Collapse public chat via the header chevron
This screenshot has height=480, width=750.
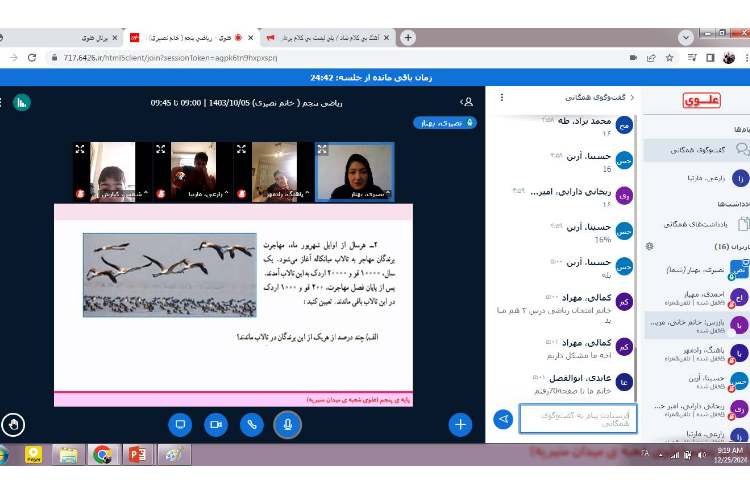632,98
